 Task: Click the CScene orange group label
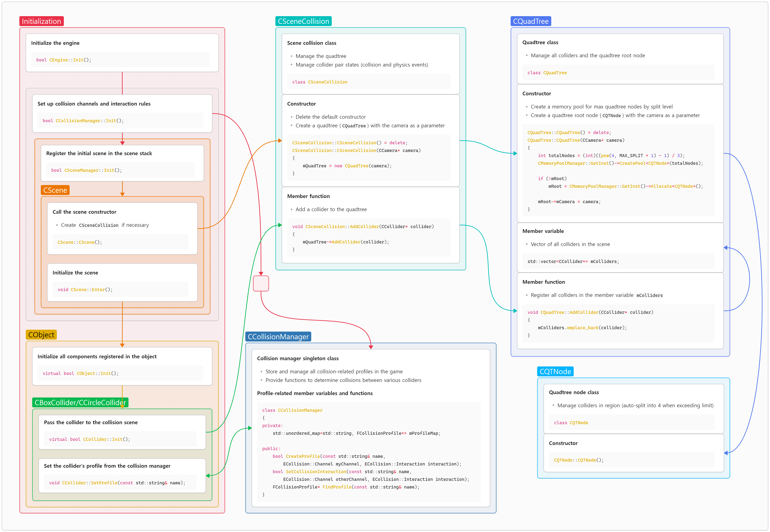pyautogui.click(x=55, y=190)
